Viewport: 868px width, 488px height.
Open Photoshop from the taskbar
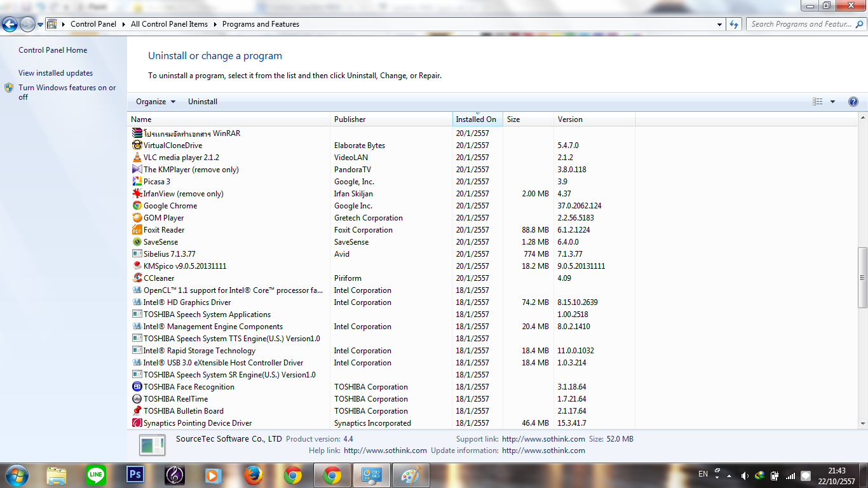[135, 475]
